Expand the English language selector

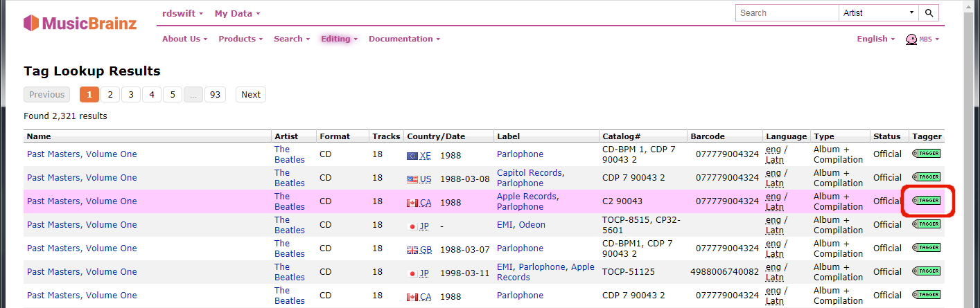(875, 39)
